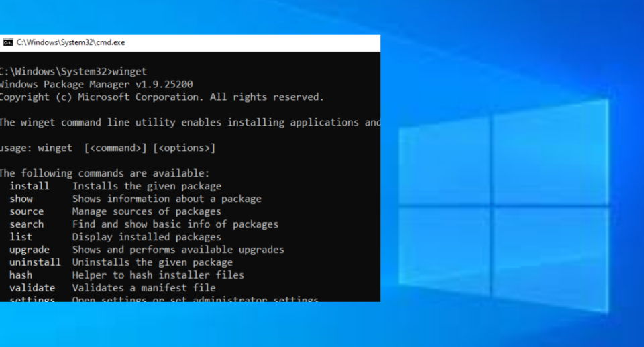Select the Windows Package Manager v1.9.25200 line
644x347 pixels.
[97, 85]
